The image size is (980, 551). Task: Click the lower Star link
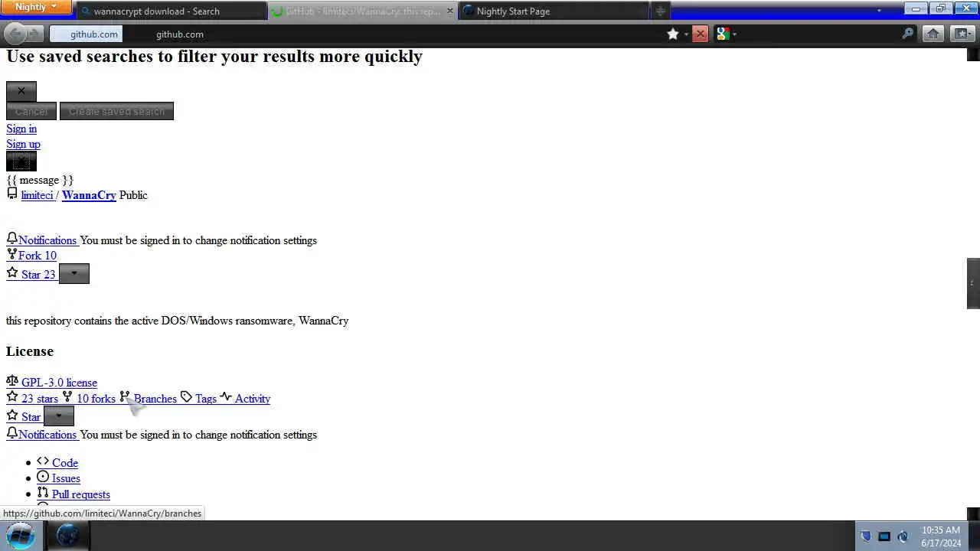click(31, 417)
